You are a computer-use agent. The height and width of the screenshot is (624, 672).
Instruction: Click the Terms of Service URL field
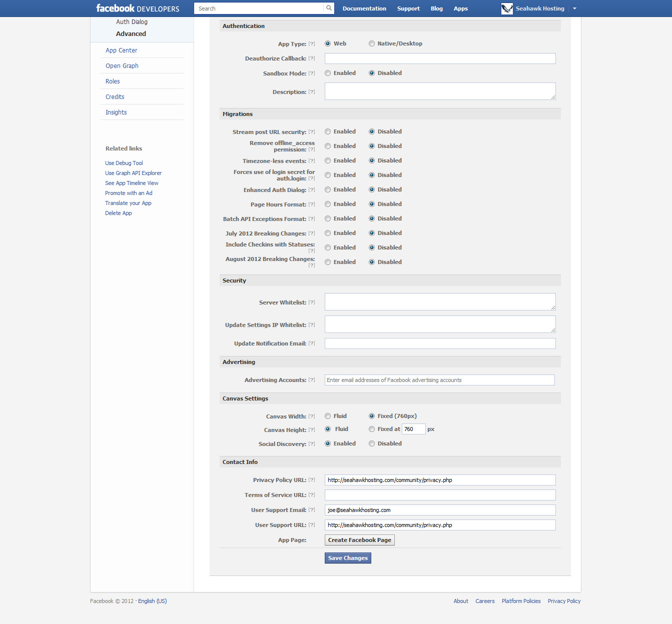tap(440, 495)
